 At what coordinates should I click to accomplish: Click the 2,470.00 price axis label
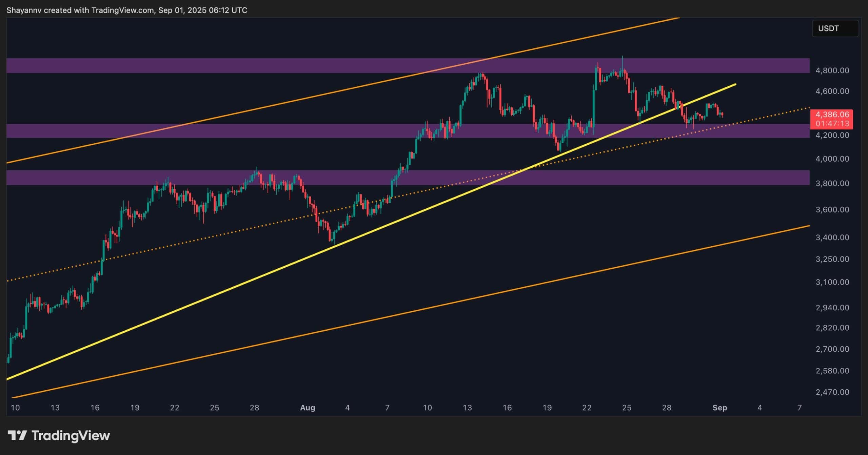(832, 392)
